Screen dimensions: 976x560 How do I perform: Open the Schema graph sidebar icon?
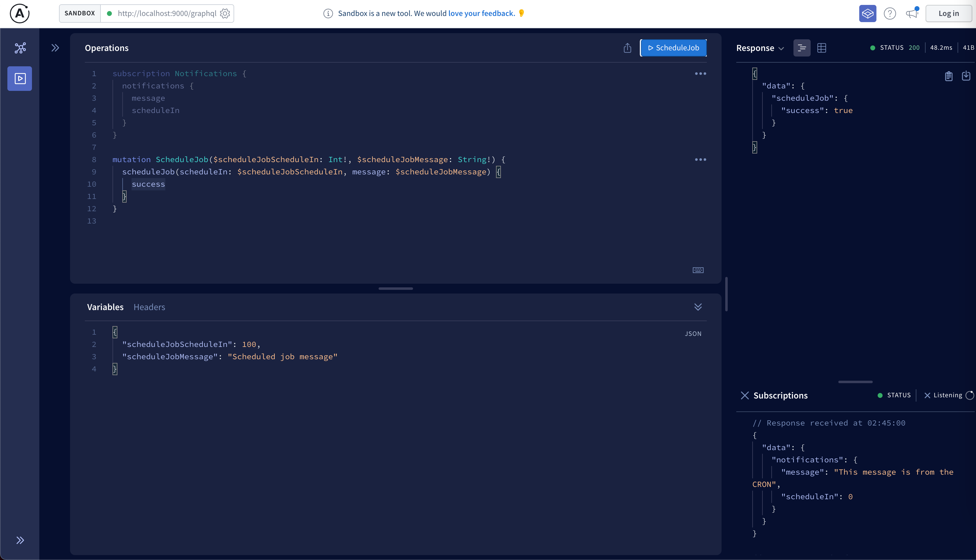pyautogui.click(x=20, y=48)
